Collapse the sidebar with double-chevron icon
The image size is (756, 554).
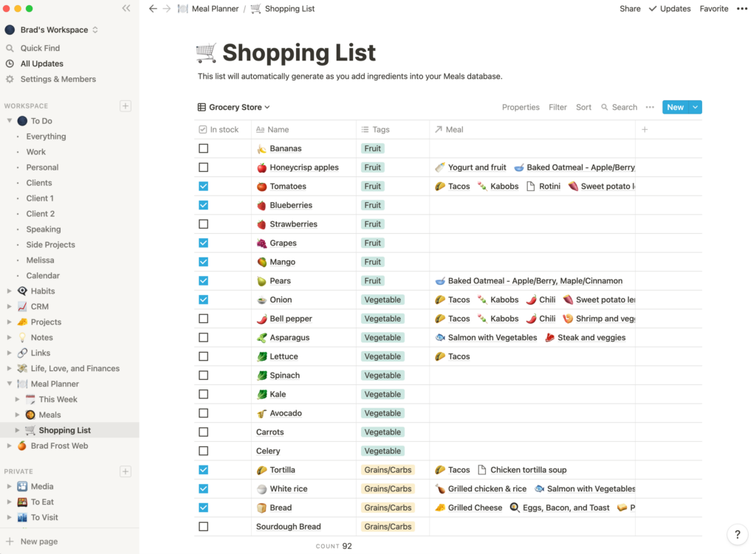coord(126,8)
